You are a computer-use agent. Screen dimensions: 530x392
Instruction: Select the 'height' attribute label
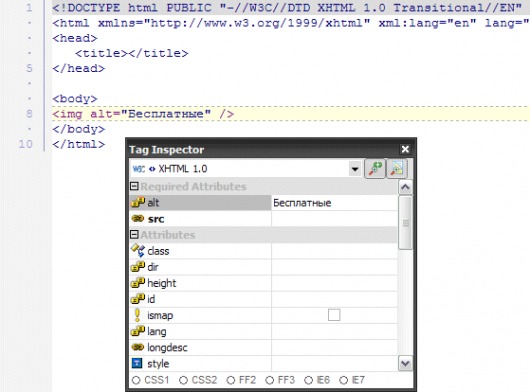[x=162, y=283]
